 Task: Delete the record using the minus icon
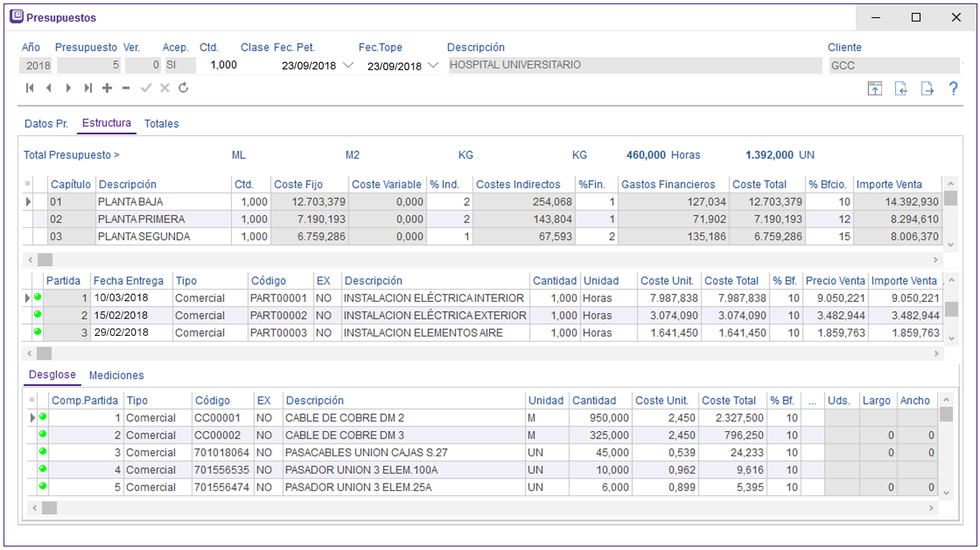(126, 88)
